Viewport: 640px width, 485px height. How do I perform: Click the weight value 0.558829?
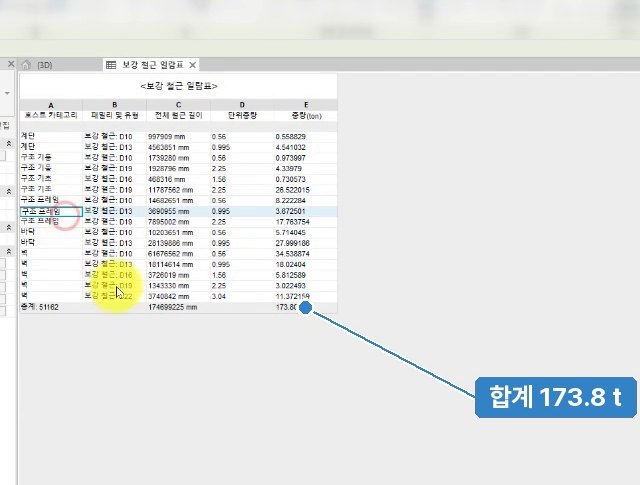(306, 136)
